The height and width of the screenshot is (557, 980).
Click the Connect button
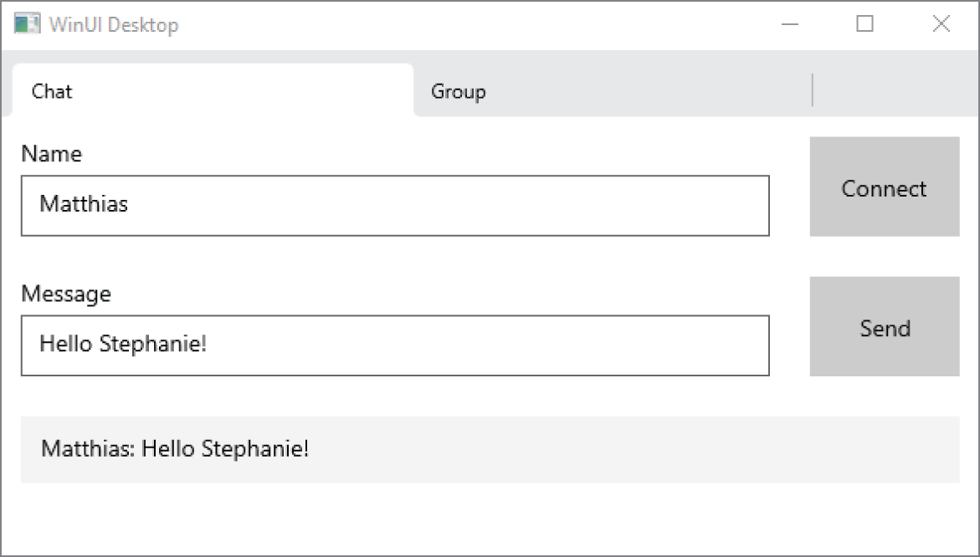(x=884, y=187)
